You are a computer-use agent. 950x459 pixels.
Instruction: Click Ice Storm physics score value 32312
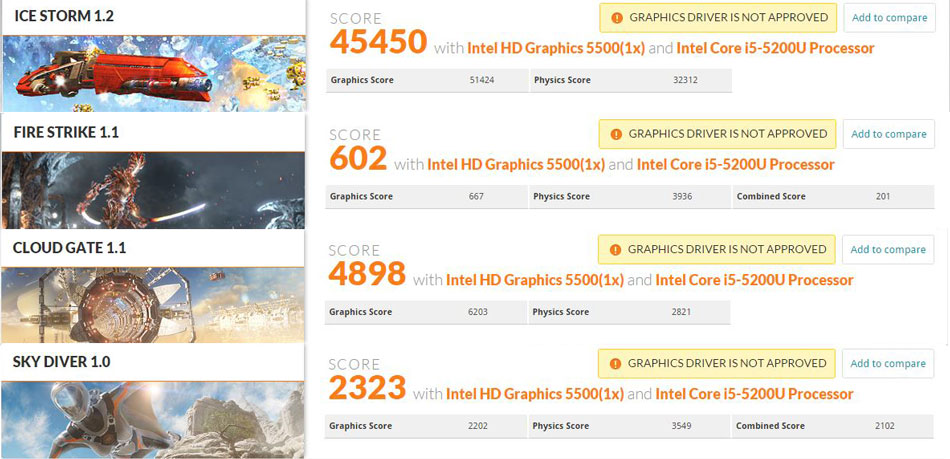[686, 80]
